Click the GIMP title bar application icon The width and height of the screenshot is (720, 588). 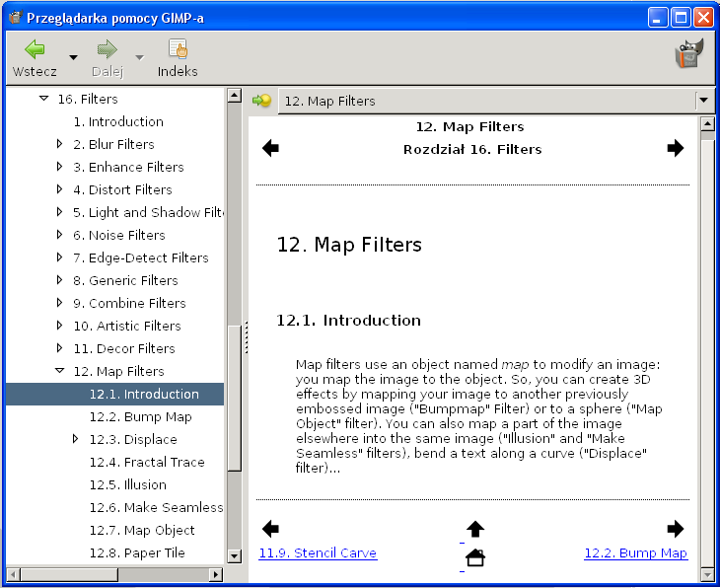tap(15, 18)
